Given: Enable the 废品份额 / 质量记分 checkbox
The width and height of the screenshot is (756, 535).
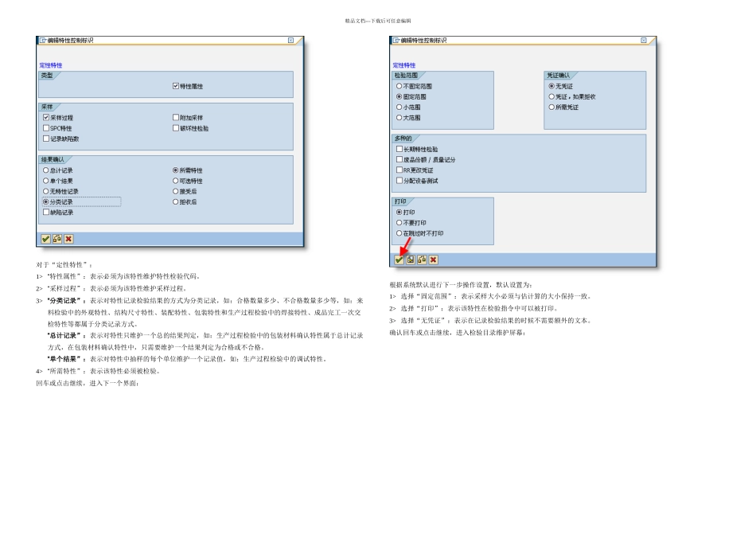Looking at the screenshot, I should 399,159.
